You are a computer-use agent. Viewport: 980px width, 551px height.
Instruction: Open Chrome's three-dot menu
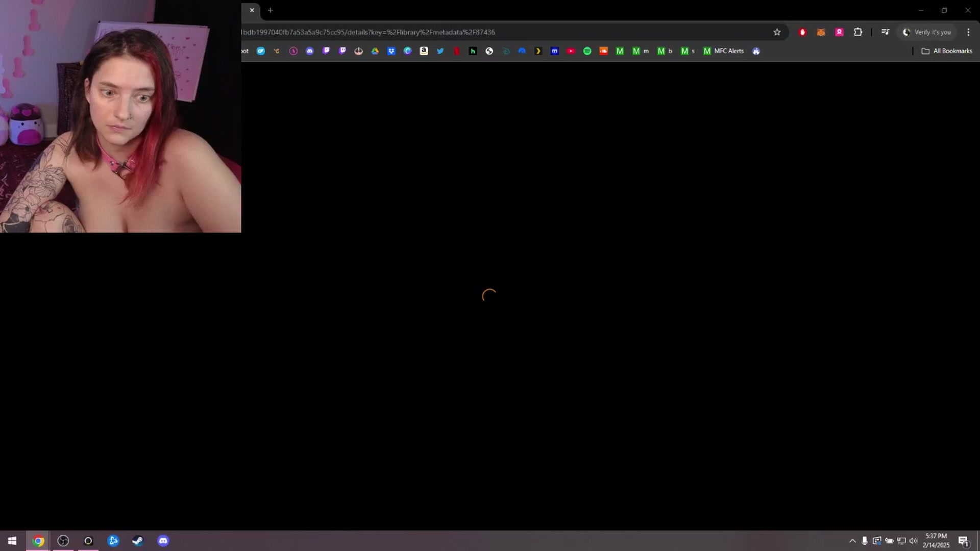[968, 32]
